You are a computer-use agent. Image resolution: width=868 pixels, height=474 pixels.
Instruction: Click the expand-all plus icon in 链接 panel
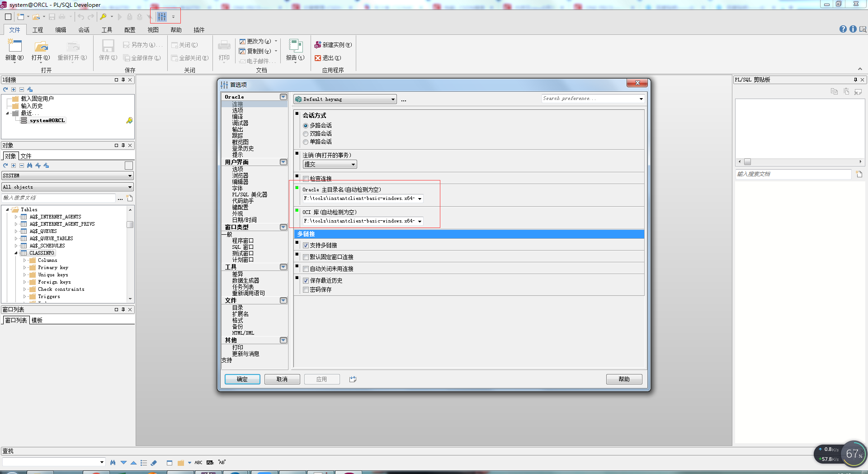pyautogui.click(x=14, y=90)
